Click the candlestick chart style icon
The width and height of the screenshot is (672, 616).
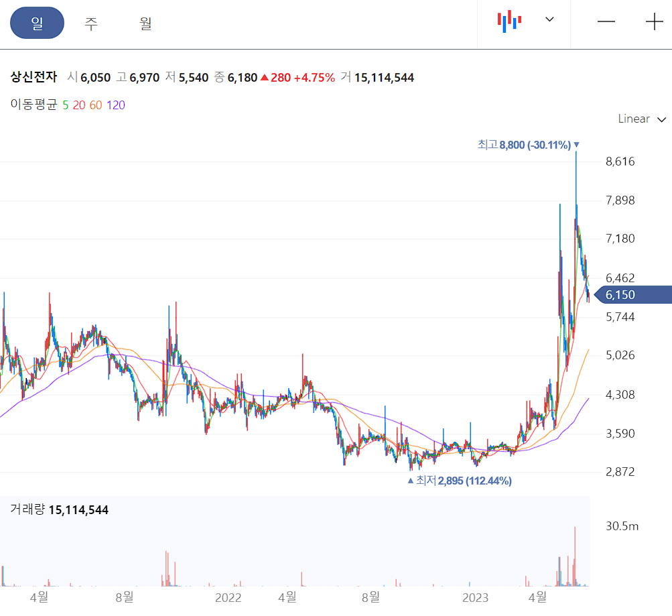coord(508,20)
